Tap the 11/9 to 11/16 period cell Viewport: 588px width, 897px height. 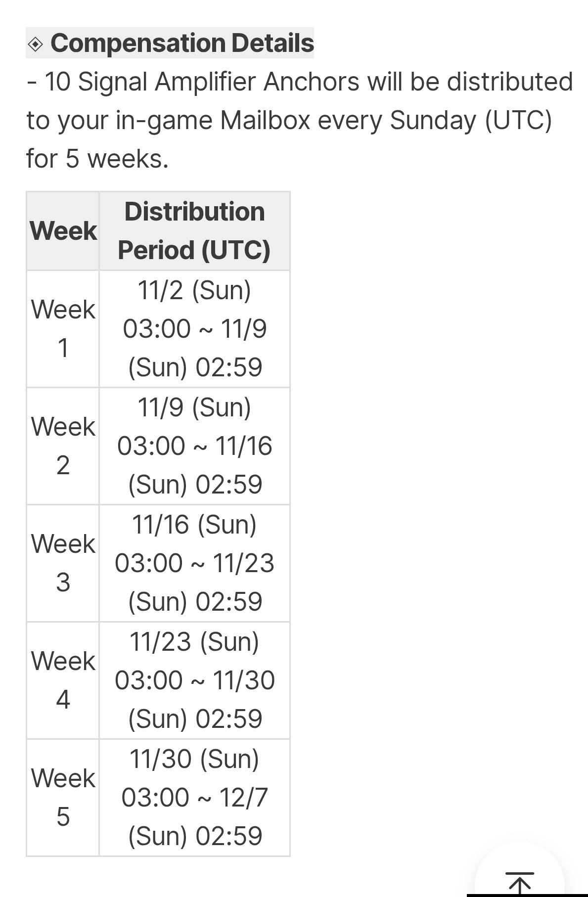pyautogui.click(x=194, y=446)
